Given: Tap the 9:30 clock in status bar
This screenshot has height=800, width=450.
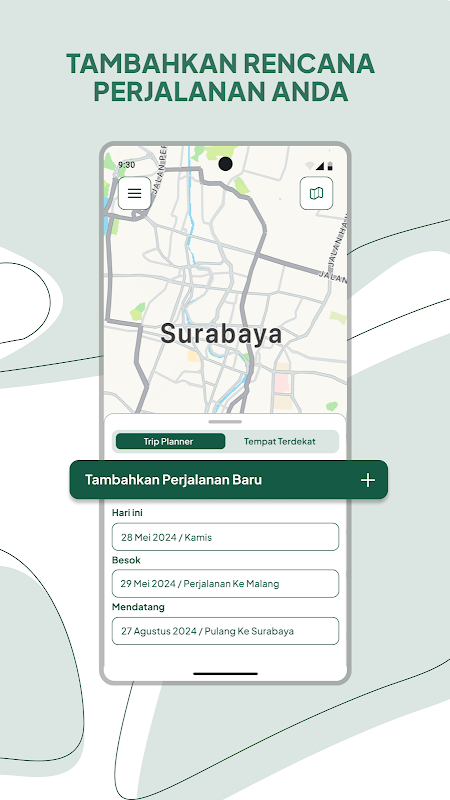Looking at the screenshot, I should point(127,165).
